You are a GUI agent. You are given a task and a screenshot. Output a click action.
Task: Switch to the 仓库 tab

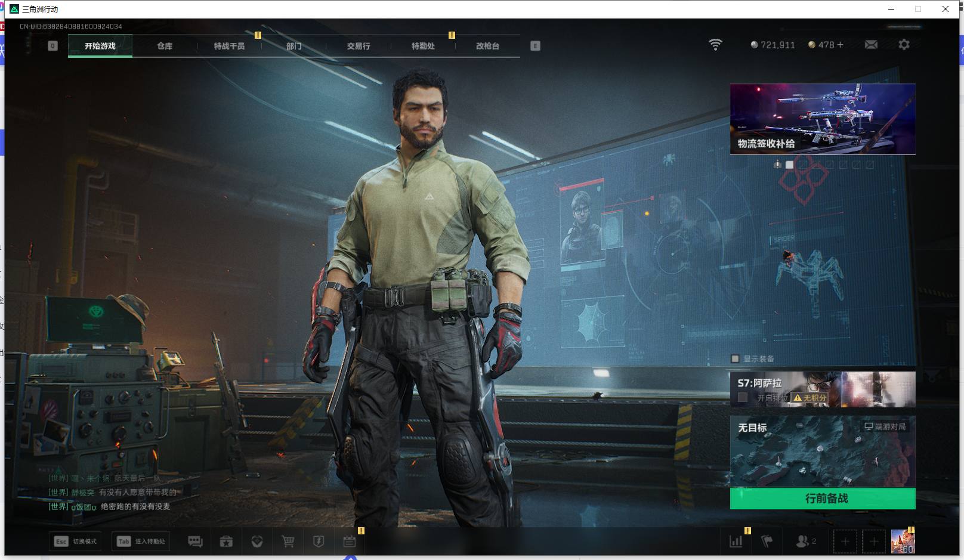pos(165,46)
